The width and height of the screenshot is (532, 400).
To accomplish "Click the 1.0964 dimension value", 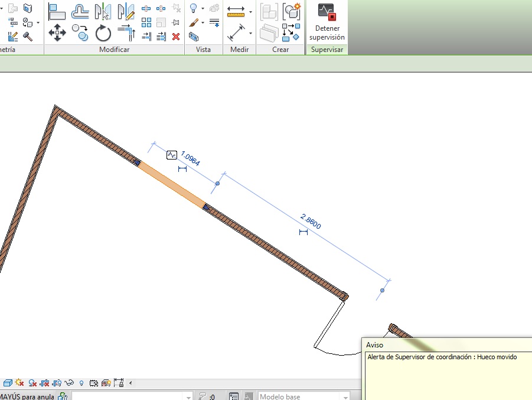I will coord(191,159).
